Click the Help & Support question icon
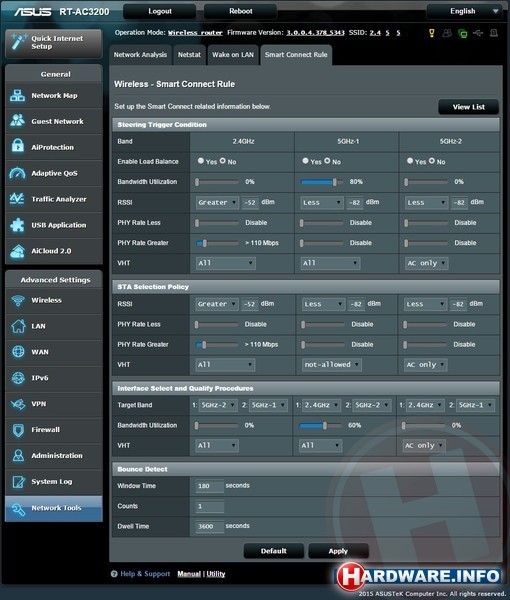 tap(114, 574)
